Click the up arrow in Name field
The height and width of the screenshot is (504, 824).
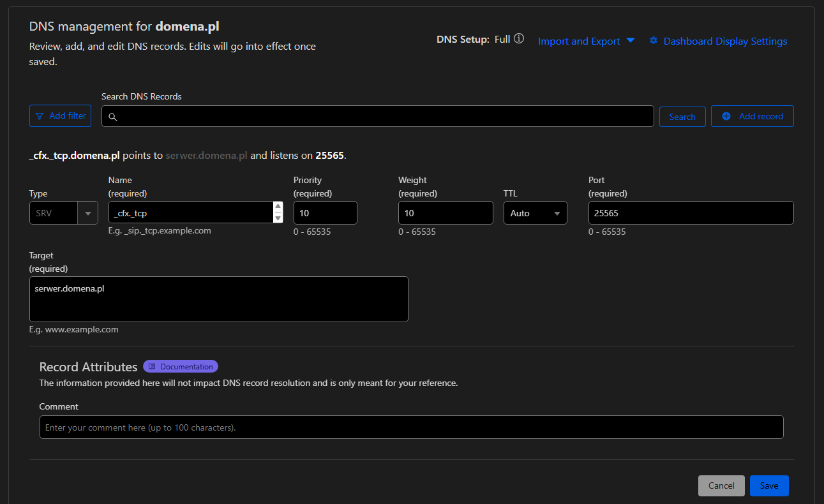(278, 207)
